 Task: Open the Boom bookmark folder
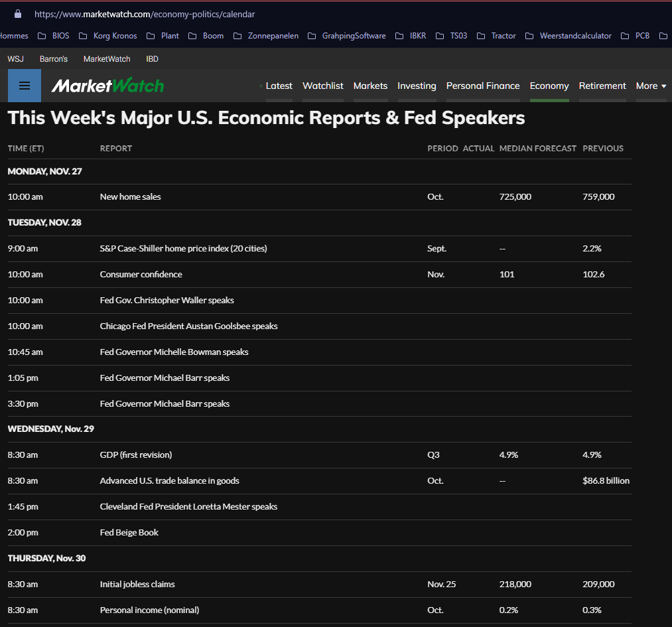pyautogui.click(x=206, y=36)
